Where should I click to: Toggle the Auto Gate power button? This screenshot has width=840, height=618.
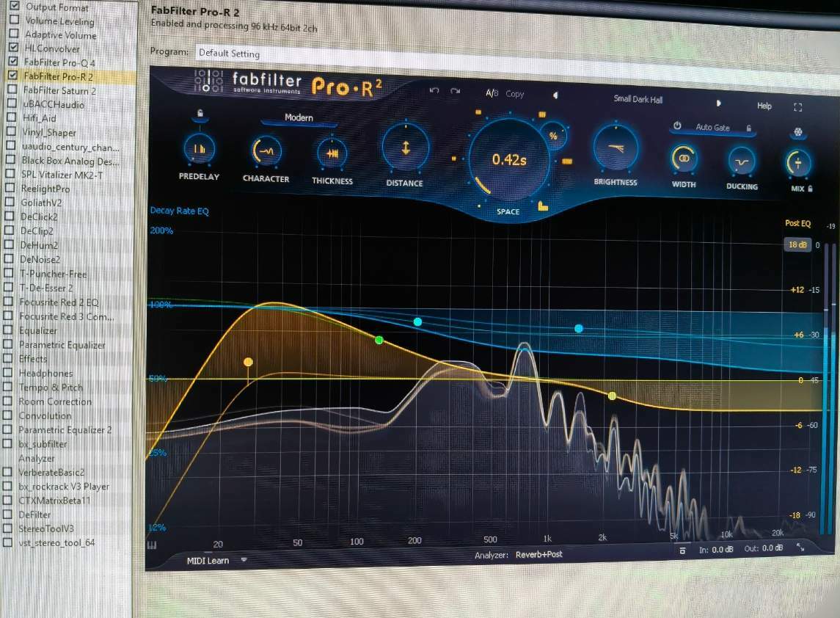[677, 126]
